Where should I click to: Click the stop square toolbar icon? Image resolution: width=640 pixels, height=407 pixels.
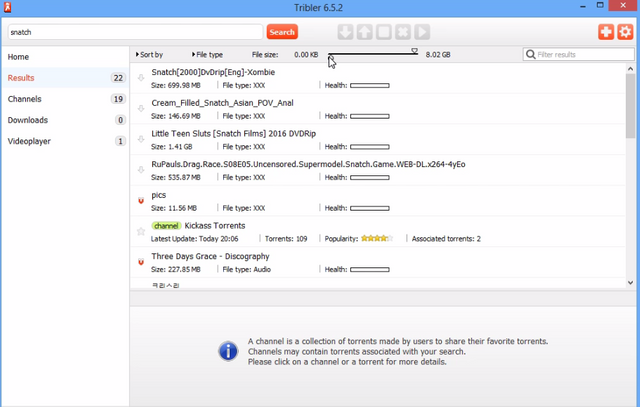384,32
